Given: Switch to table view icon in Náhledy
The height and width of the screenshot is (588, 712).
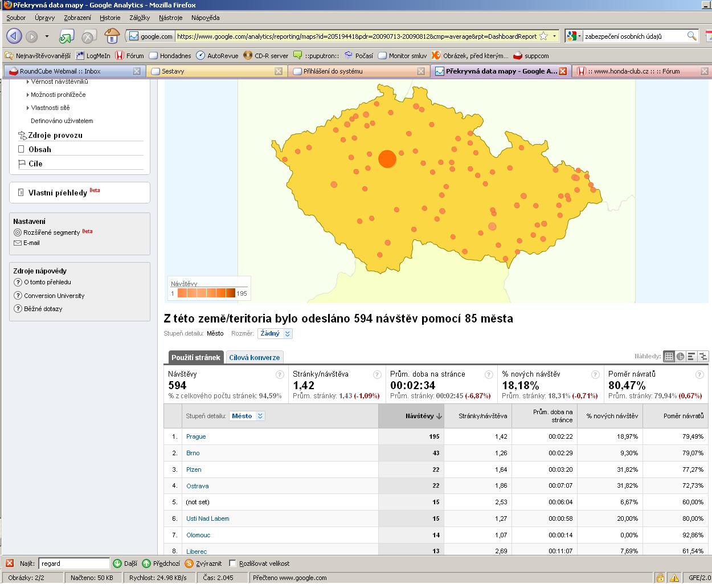Looking at the screenshot, I should (x=669, y=357).
